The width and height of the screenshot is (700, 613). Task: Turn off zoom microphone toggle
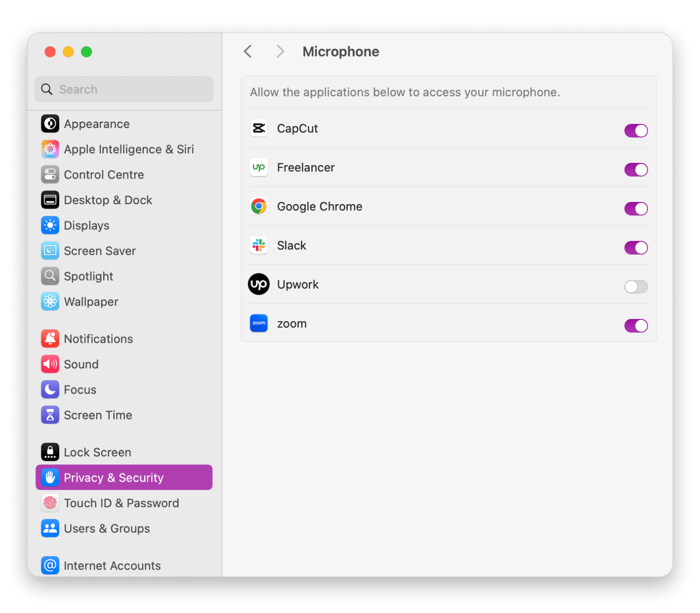tap(636, 326)
